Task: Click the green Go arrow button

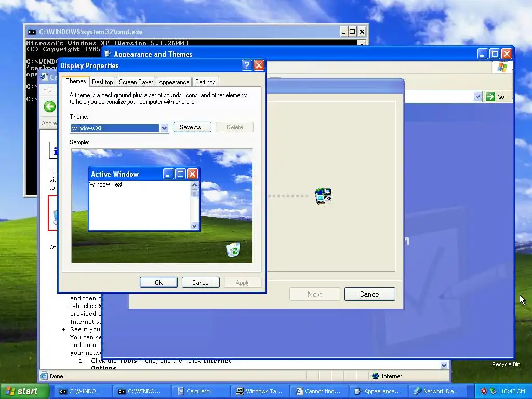Action: [490, 97]
